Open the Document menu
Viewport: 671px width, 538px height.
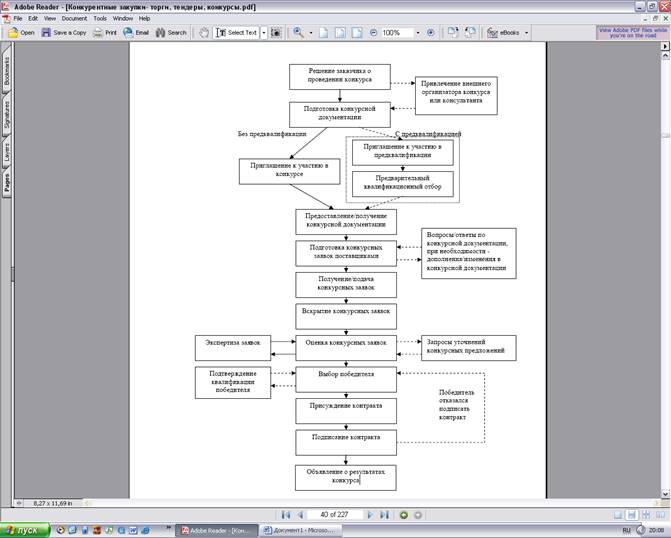tap(74, 18)
